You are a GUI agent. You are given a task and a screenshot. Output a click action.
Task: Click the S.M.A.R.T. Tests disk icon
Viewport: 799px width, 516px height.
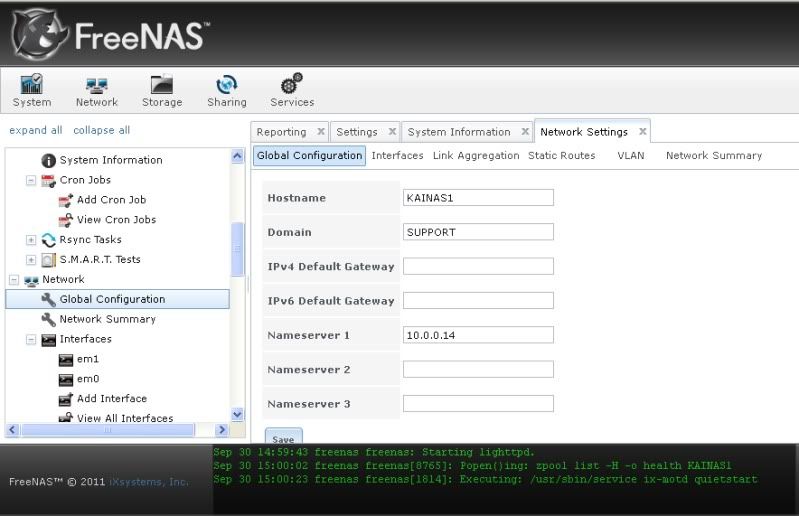48,260
